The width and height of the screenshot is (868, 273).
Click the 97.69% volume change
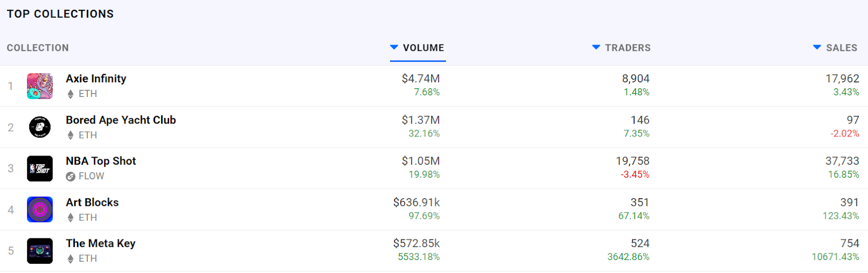[424, 216]
